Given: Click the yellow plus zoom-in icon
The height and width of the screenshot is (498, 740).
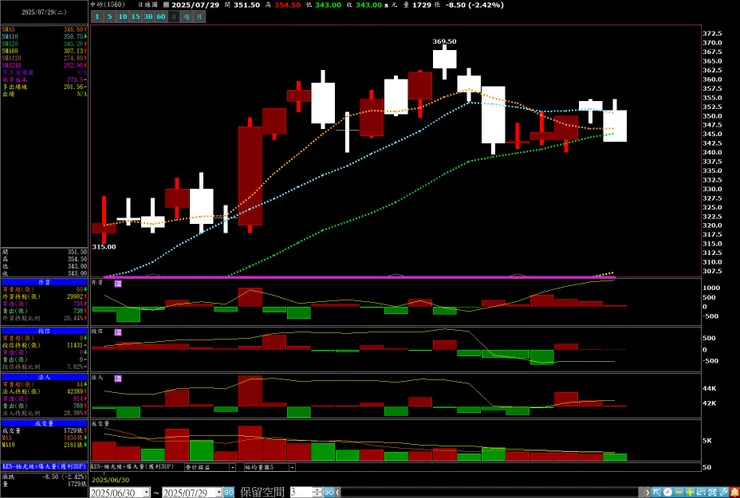Looking at the screenshot, I should pos(690,492).
